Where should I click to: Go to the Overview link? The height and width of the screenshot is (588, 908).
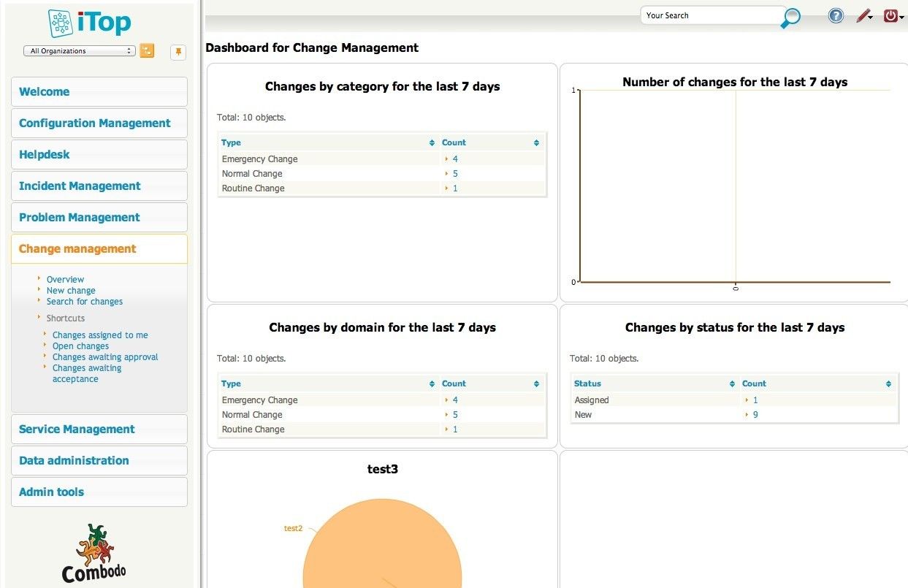click(x=65, y=280)
